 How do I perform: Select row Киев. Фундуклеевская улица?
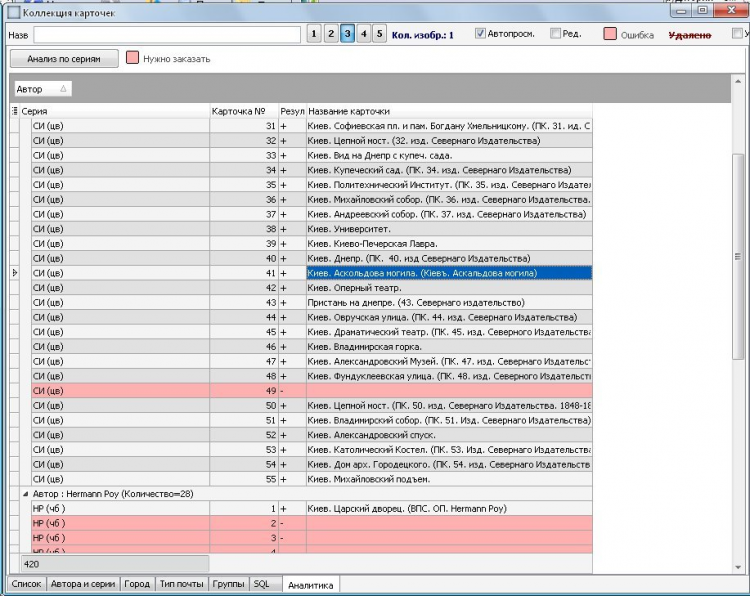pyautogui.click(x=312, y=376)
